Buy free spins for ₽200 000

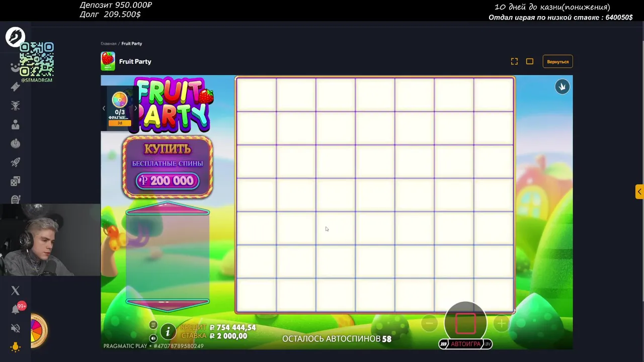168,168
